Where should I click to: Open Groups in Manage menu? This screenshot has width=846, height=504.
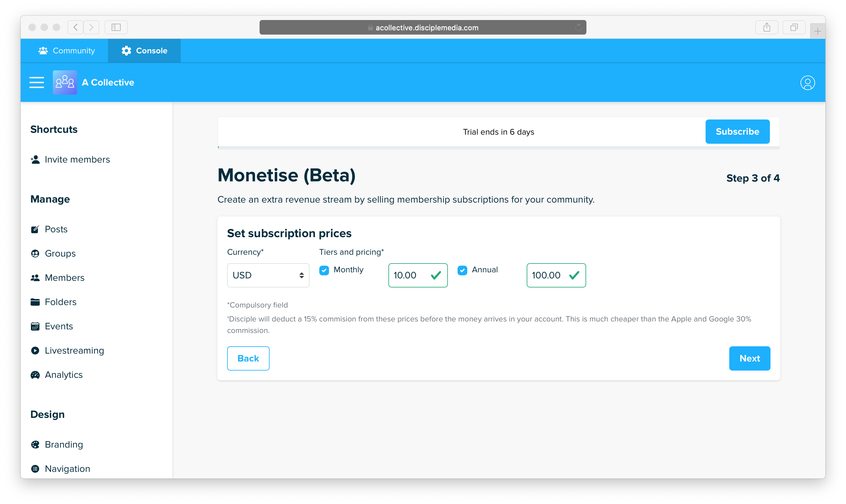53,253
